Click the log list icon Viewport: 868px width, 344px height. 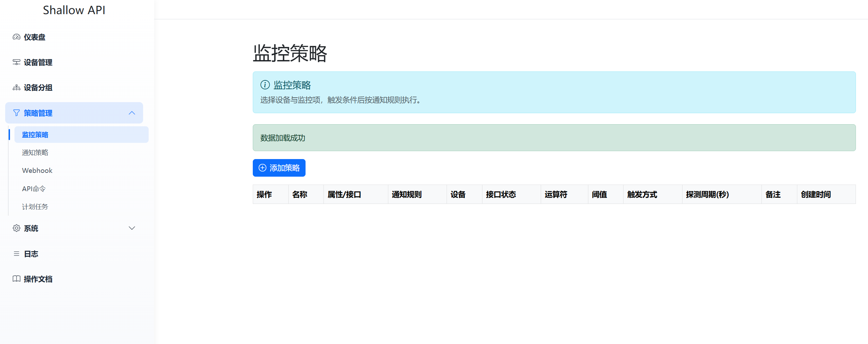tap(16, 254)
